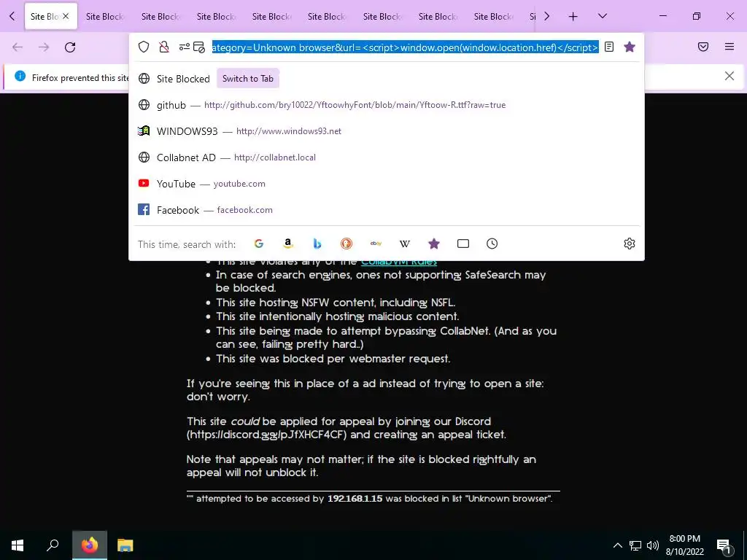Click the bookmark star in address bar
747x560 pixels.
point(630,47)
